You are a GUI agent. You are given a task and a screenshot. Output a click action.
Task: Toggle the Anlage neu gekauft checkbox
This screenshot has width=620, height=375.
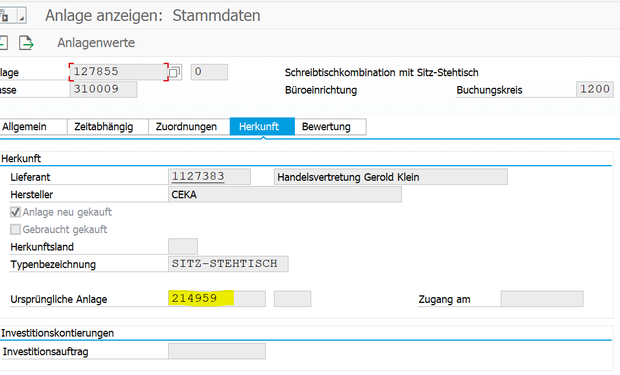tap(15, 212)
